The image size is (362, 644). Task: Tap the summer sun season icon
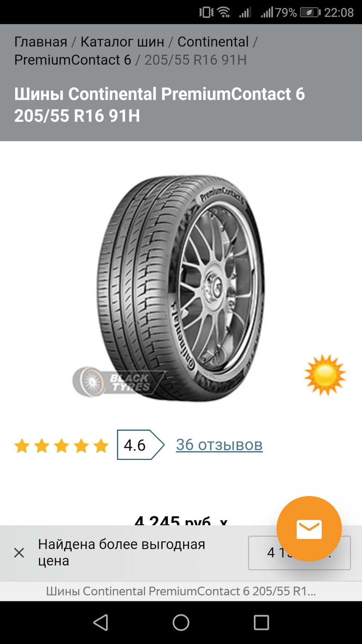point(325,375)
